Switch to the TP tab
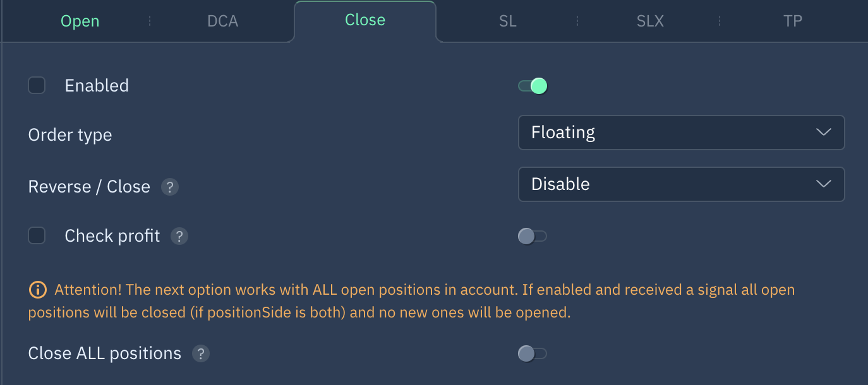This screenshot has height=385, width=868. click(792, 21)
